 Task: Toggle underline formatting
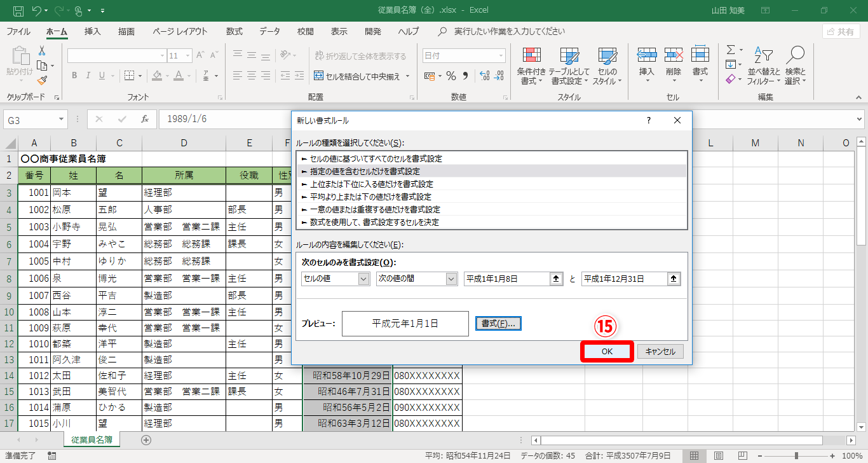[102, 76]
